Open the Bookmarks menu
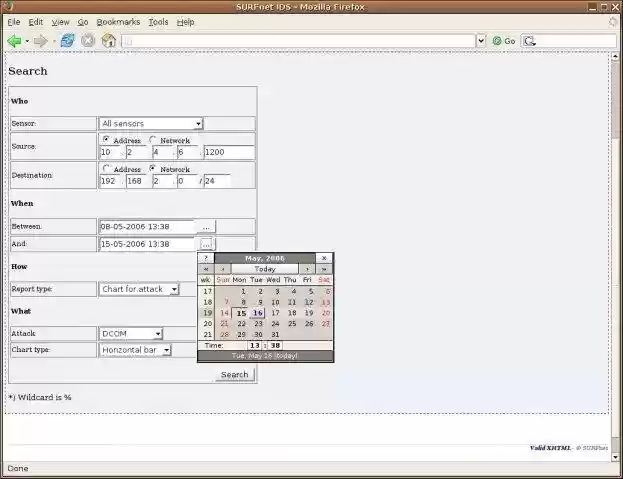 pos(118,21)
